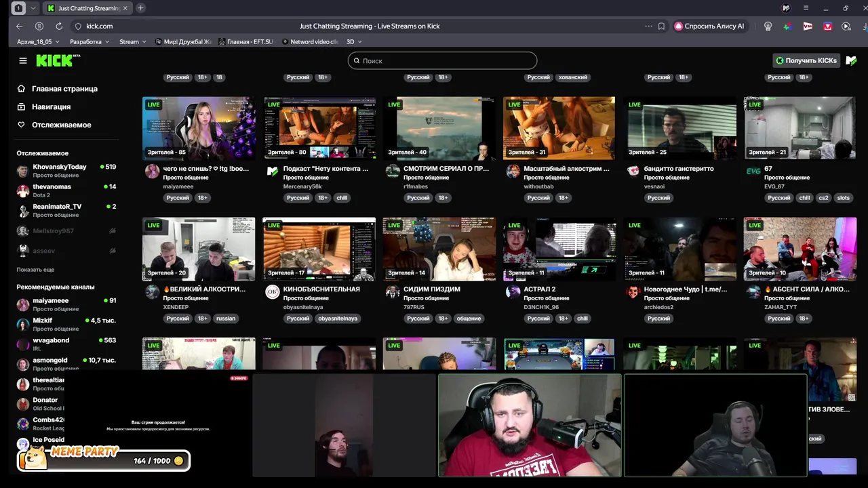Open thevanomas channel in followed list
Viewport: 868px width, 488px height.
[66, 190]
